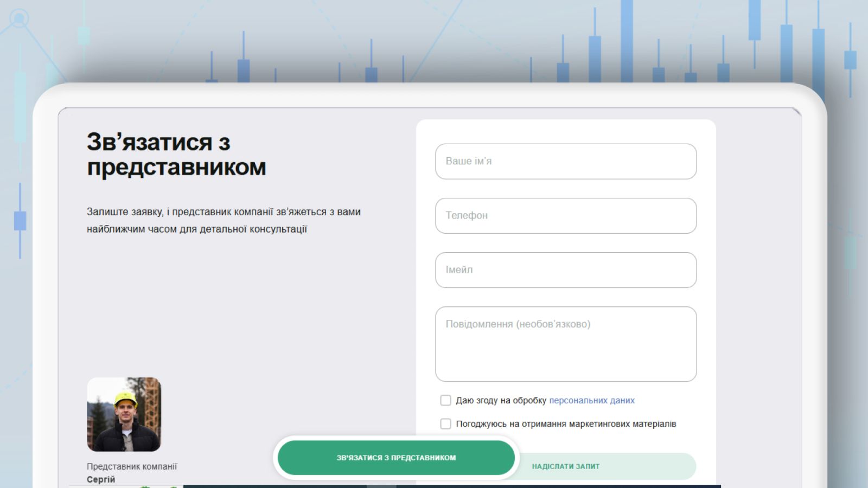Click the blue candlestick on the far left edge
868x488 pixels.
pos(20,221)
